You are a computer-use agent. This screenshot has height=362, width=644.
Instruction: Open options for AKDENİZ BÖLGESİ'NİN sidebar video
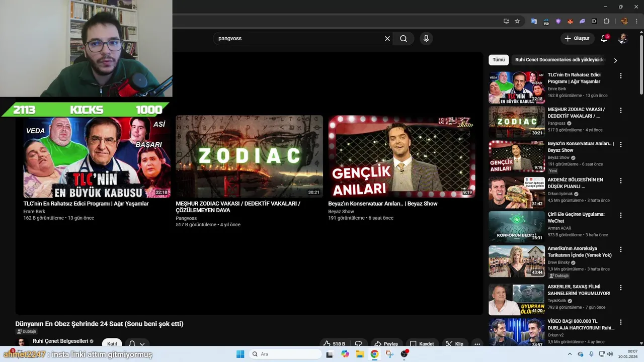(621, 180)
